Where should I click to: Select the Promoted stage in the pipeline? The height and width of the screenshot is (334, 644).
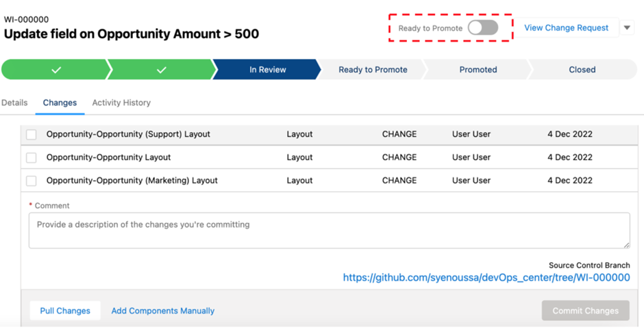[478, 70]
